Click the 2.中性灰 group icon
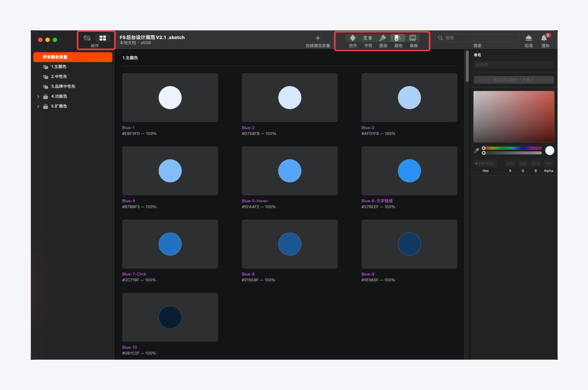 click(x=46, y=77)
